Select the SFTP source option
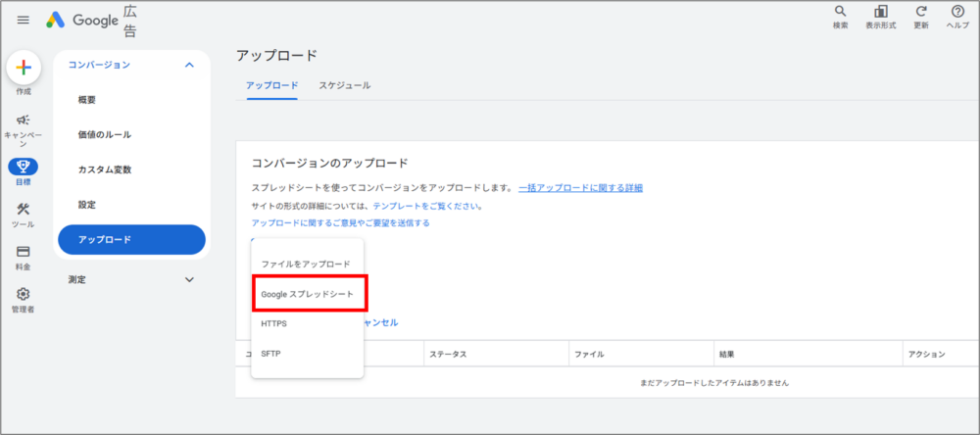This screenshot has height=435, width=980. click(271, 353)
